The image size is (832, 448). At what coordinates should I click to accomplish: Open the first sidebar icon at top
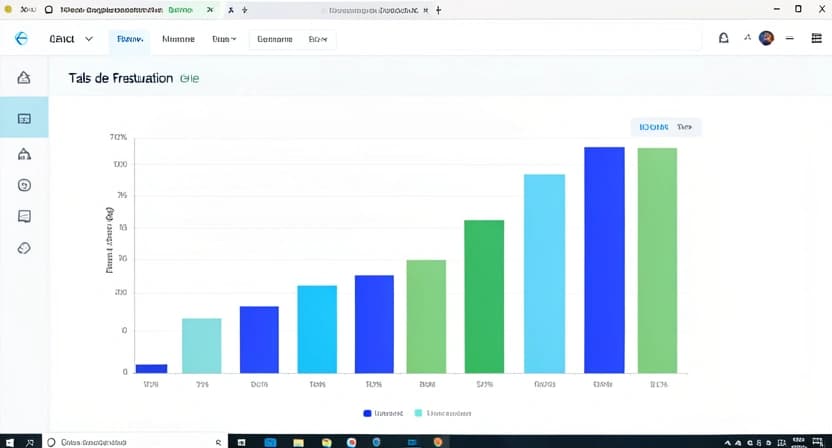24,77
